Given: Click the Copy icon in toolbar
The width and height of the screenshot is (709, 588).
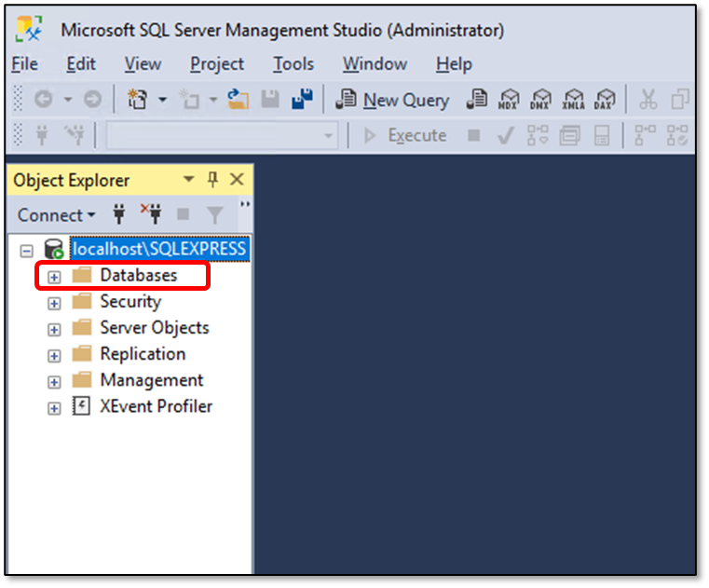Looking at the screenshot, I should coord(680,99).
